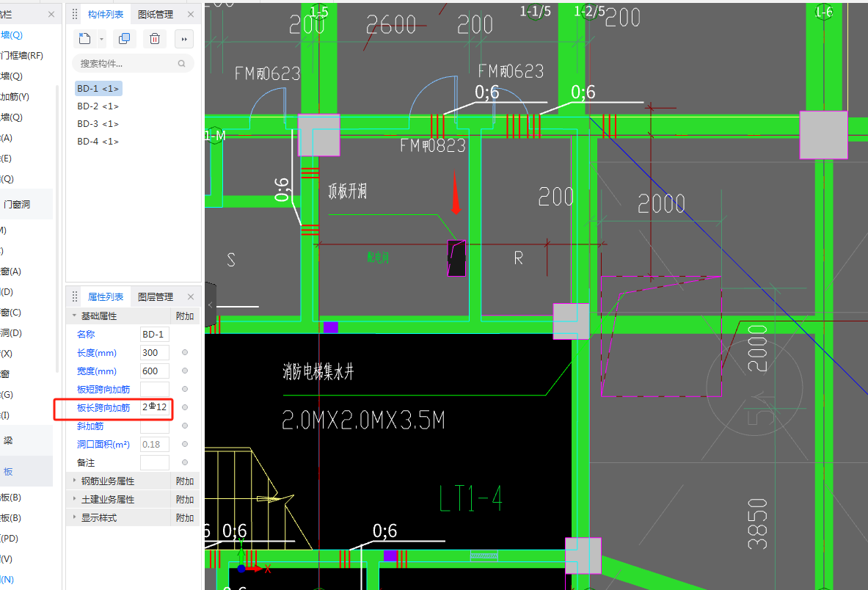The height and width of the screenshot is (590, 868).
Task: Click the LT1-4 label on drawing
Action: pyautogui.click(x=471, y=499)
